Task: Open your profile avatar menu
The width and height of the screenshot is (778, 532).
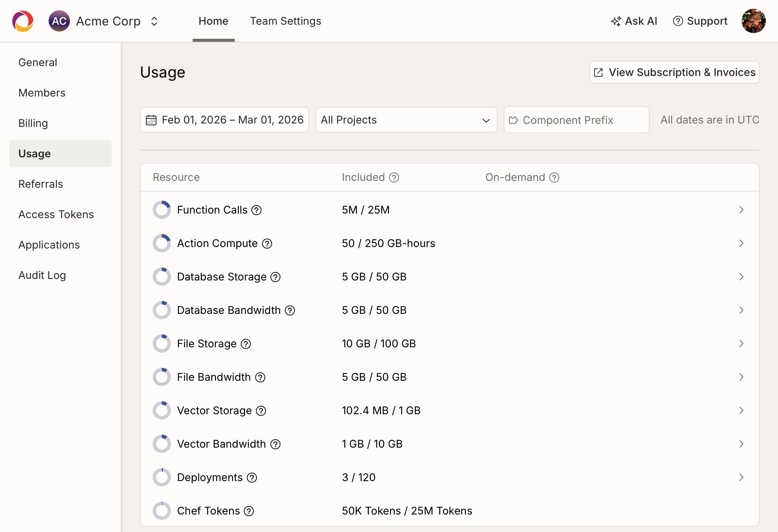Action: click(753, 21)
